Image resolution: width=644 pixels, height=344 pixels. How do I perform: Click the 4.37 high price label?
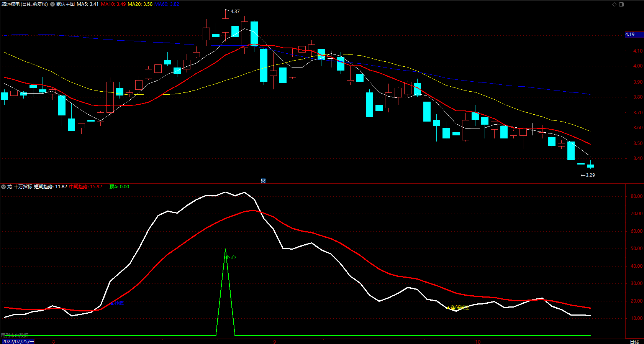[x=235, y=12]
